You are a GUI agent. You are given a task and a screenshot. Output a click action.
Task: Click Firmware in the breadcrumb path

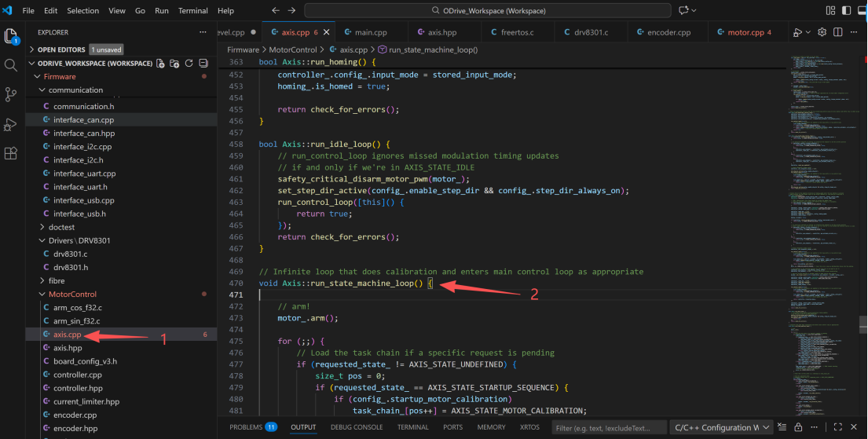(243, 49)
